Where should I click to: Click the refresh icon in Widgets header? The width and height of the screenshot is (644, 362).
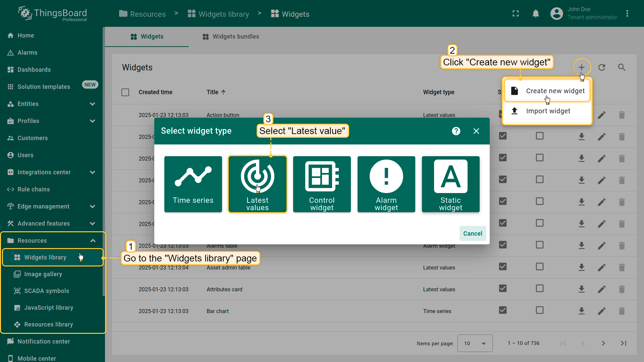point(602,67)
